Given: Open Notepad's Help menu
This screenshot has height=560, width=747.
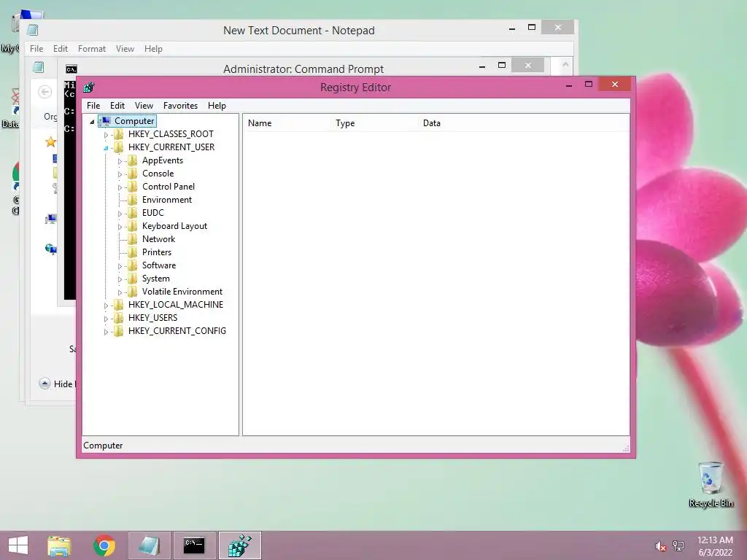Looking at the screenshot, I should (153, 49).
